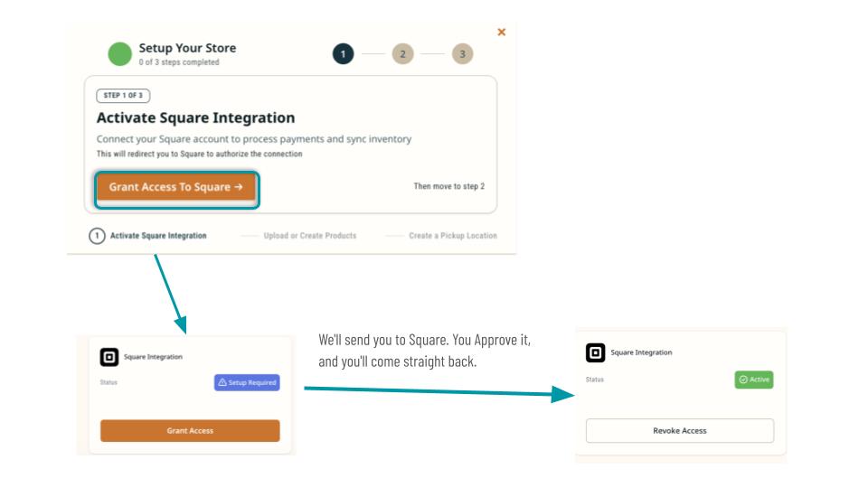This screenshot has width=868, height=488.
Task: Click the orange Grant Access button
Action: (x=190, y=430)
